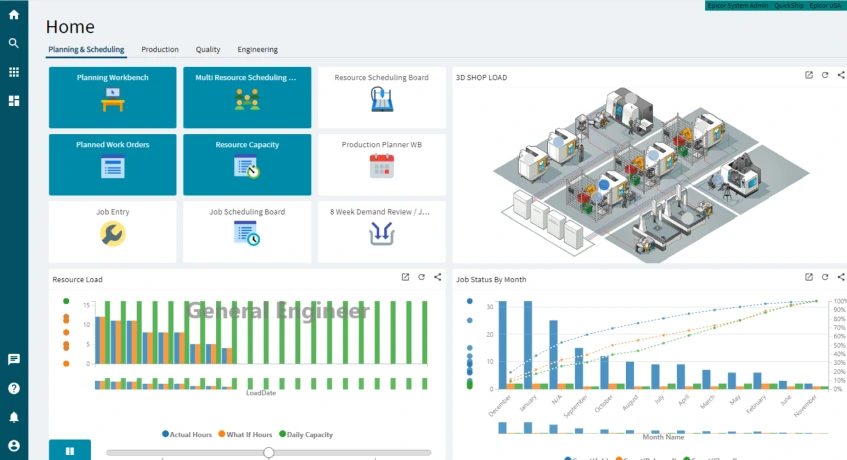Pause the Resource Load animation
The height and width of the screenshot is (460, 847).
69,451
